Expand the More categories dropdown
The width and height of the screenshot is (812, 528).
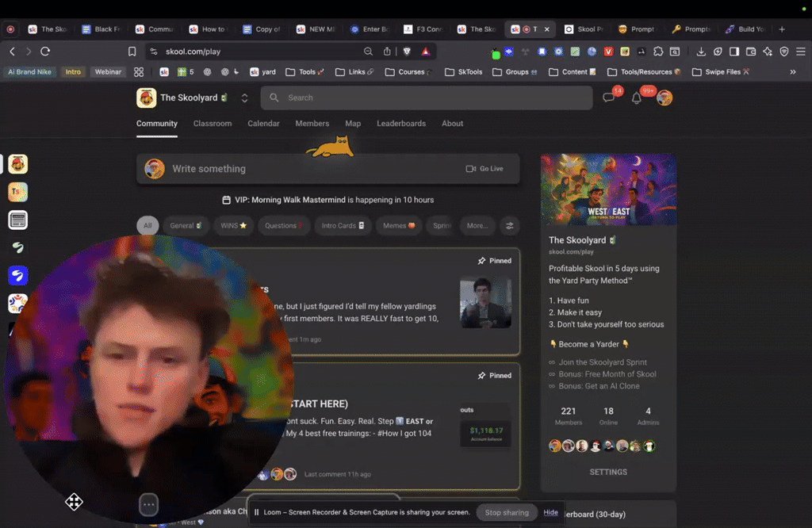(x=477, y=226)
